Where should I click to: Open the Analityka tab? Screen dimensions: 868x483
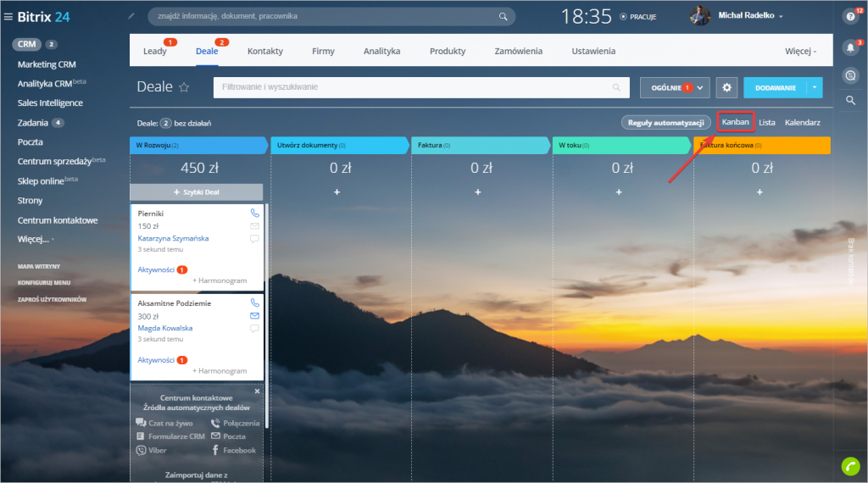click(x=381, y=51)
